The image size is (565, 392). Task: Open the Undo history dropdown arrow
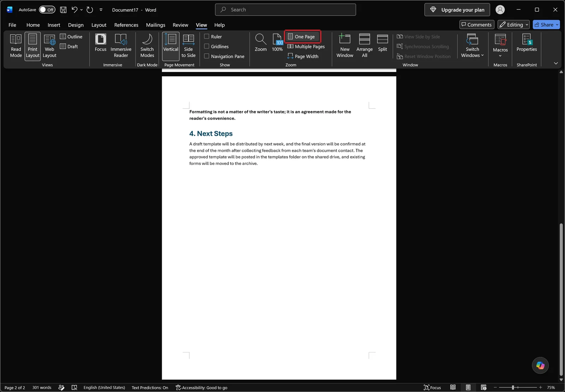[82, 10]
